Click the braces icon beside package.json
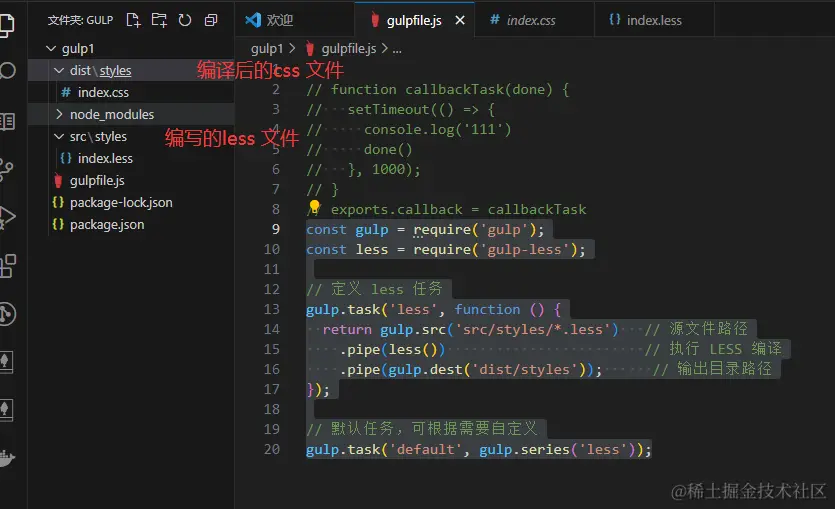This screenshot has width=835, height=509. click(58, 224)
